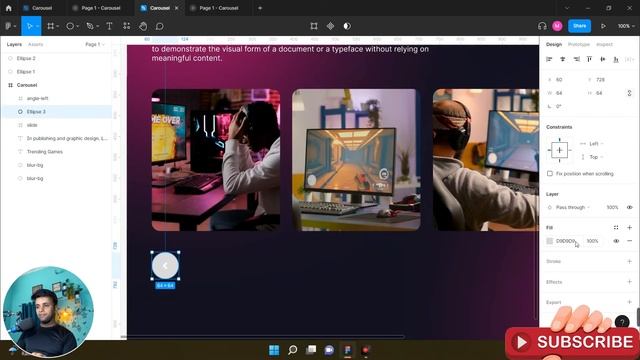Align left icon in Design panel

[x=549, y=59]
